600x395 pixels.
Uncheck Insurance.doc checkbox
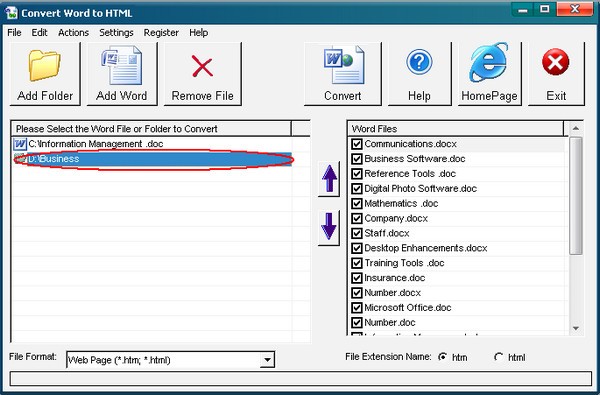click(x=357, y=278)
